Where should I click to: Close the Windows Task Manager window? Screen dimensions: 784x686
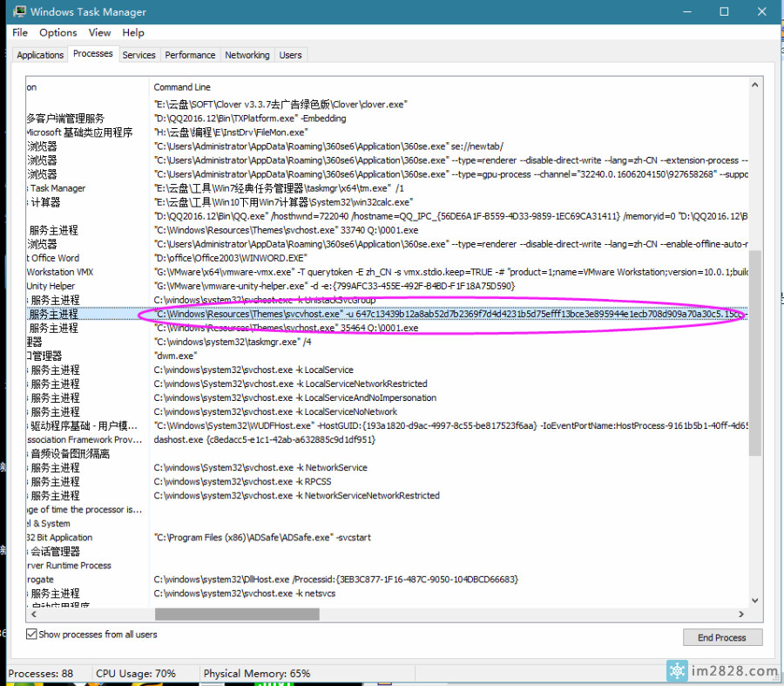tap(763, 12)
